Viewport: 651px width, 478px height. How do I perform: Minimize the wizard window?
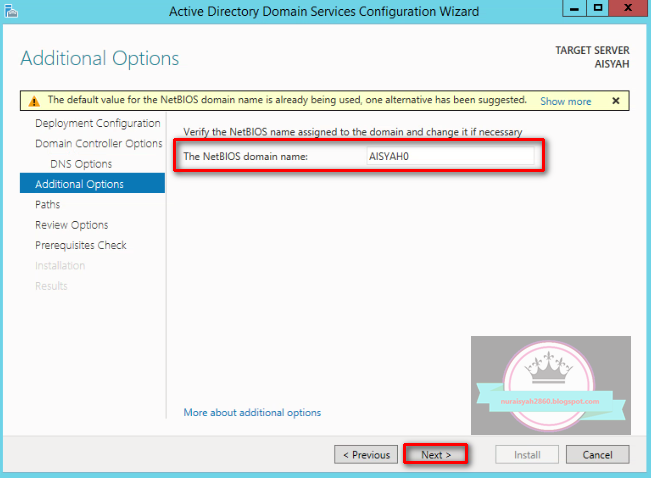(x=575, y=8)
